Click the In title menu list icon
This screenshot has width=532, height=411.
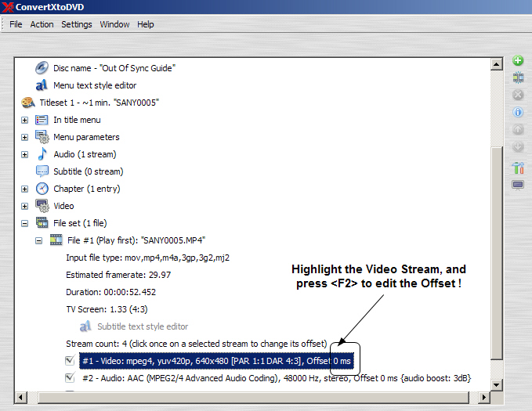pos(42,120)
